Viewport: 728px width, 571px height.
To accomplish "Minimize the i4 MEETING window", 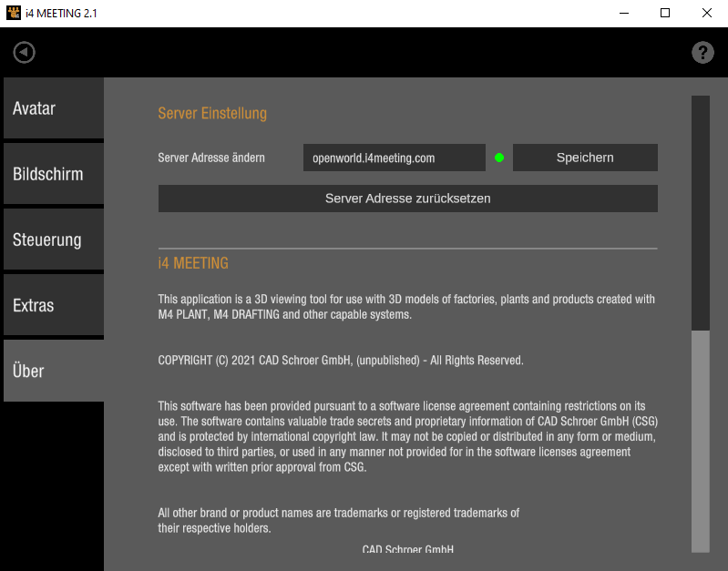I will [x=624, y=13].
